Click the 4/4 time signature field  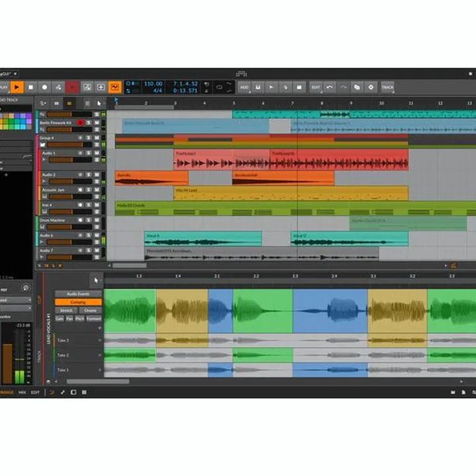(157, 91)
